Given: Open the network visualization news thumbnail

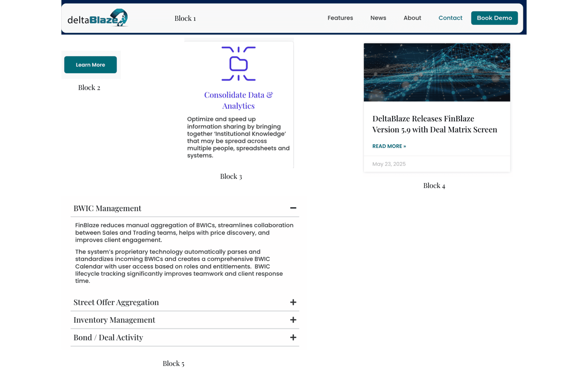Looking at the screenshot, I should coord(437,72).
